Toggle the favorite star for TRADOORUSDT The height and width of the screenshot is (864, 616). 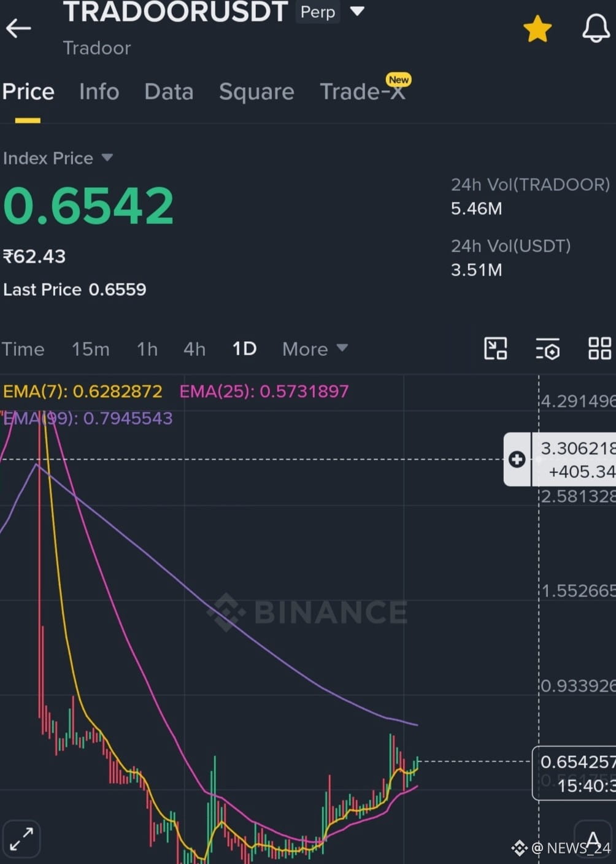[x=537, y=29]
